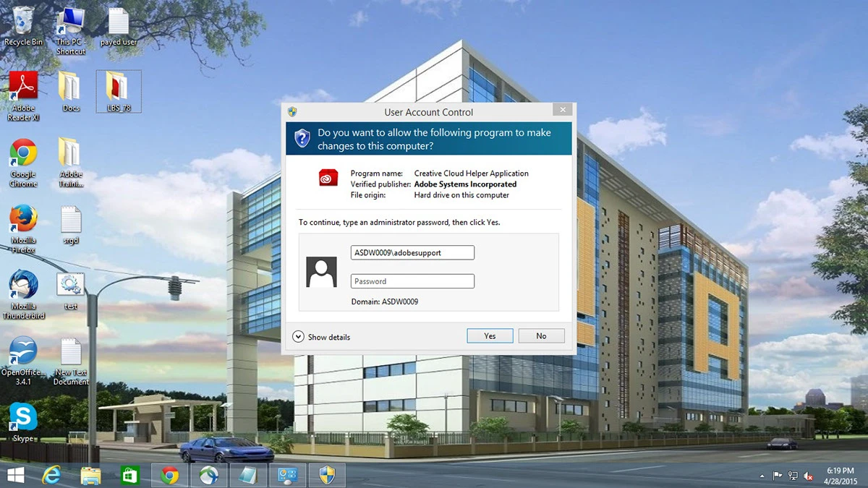Open Internet Explorer from the taskbar
The height and width of the screenshot is (488, 868).
(51, 475)
